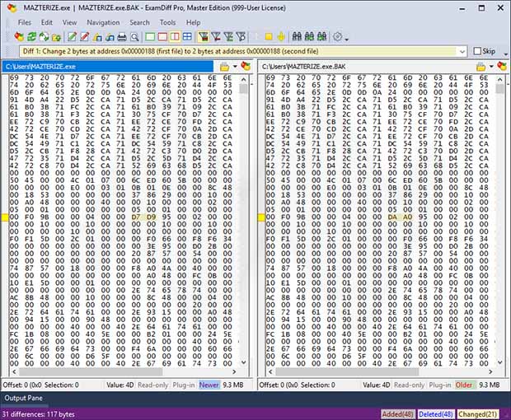Click the Print icon in toolbar
The height and width of the screenshot is (420, 511).
[122, 37]
